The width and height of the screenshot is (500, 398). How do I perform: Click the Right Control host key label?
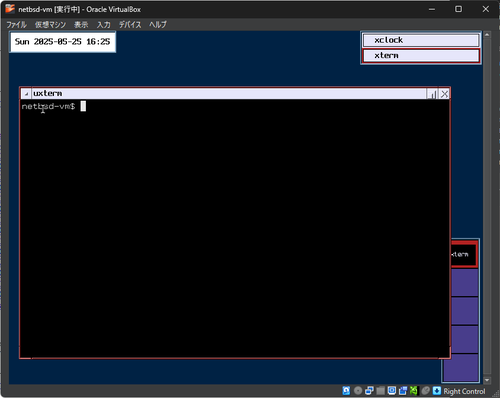pos(464,391)
